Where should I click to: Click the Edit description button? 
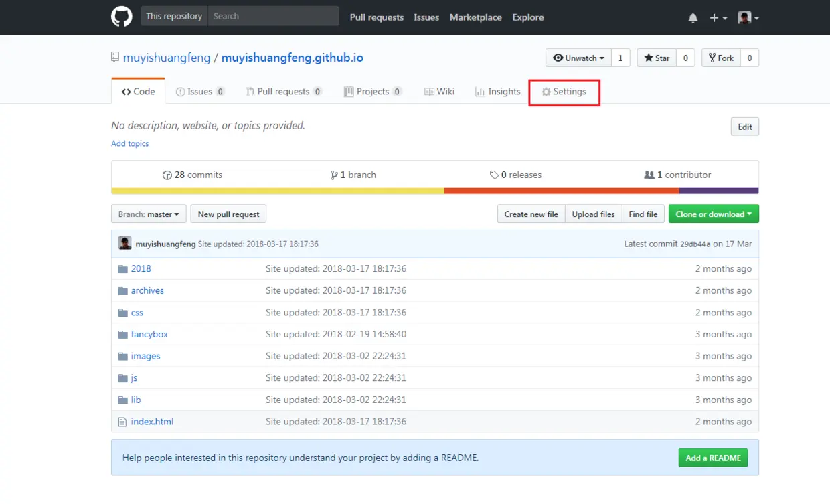tap(745, 127)
